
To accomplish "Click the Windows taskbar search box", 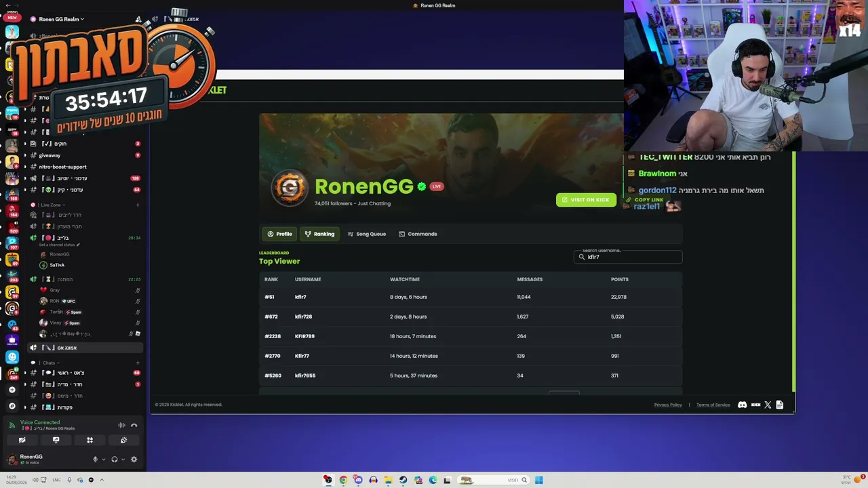I will pyautogui.click(x=493, y=480).
